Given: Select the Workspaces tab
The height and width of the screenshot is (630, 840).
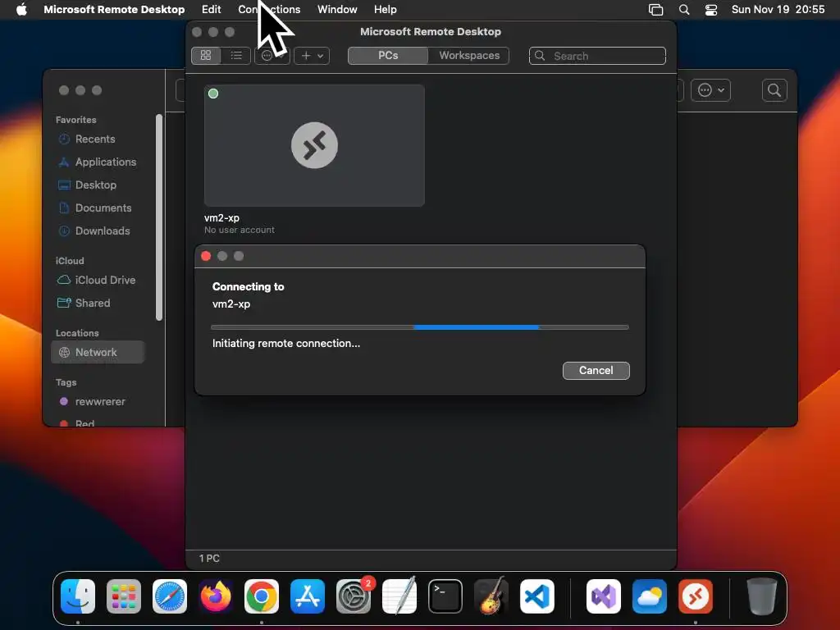Looking at the screenshot, I should coord(468,56).
